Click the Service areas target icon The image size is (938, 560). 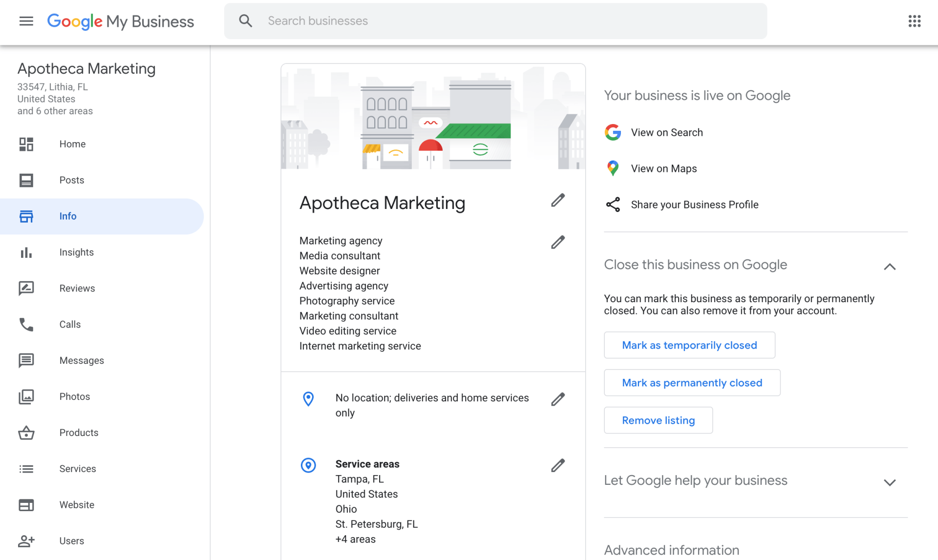point(308,465)
